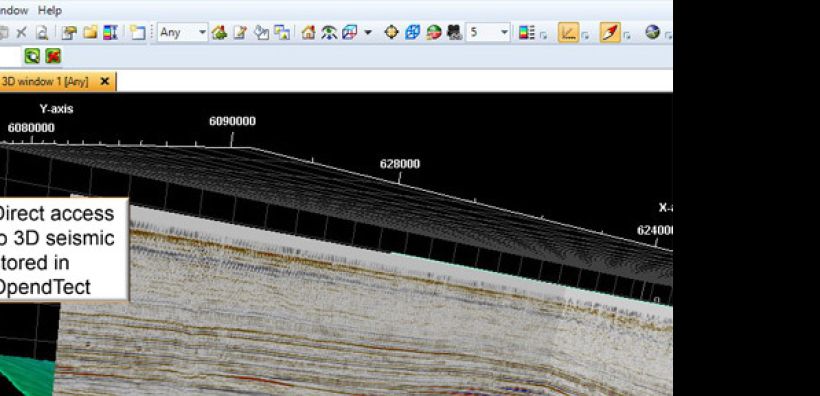Click the new window icon
This screenshot has height=396, width=820.
138,33
